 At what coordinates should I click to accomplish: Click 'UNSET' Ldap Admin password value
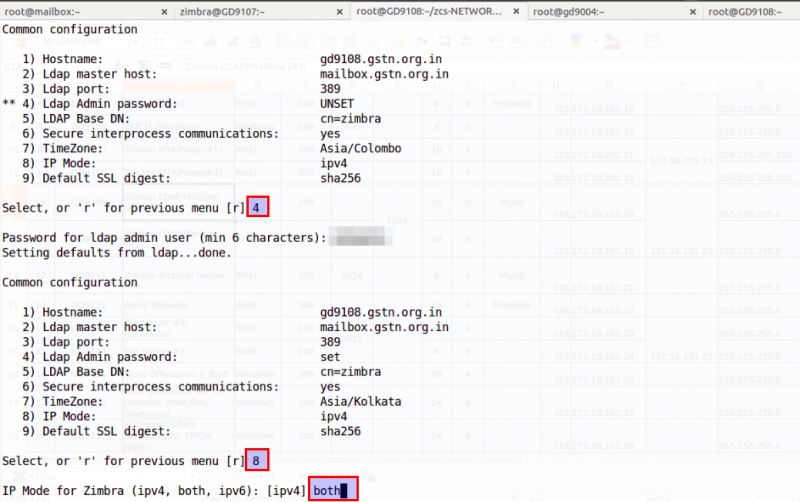click(337, 104)
